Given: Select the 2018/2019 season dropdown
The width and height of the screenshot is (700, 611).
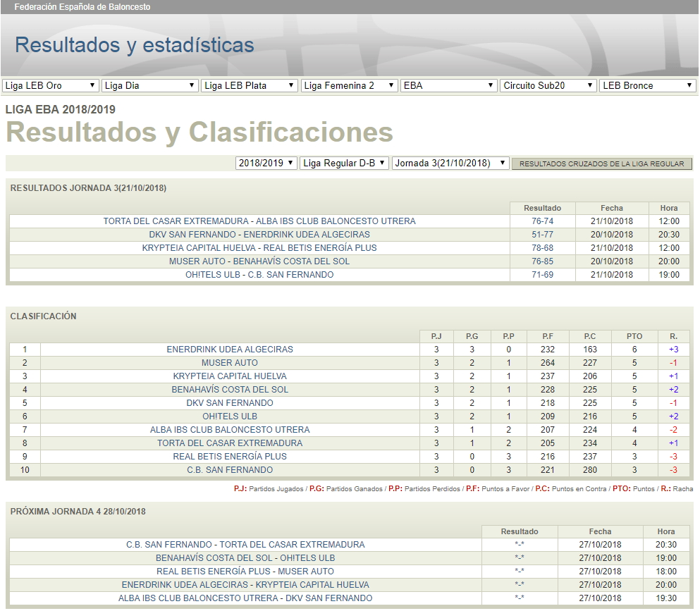Looking at the screenshot, I should tap(266, 163).
